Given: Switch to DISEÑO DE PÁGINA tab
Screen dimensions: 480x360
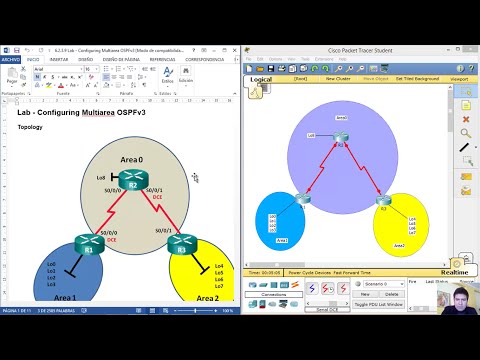Looking at the screenshot, I should (x=121, y=59).
